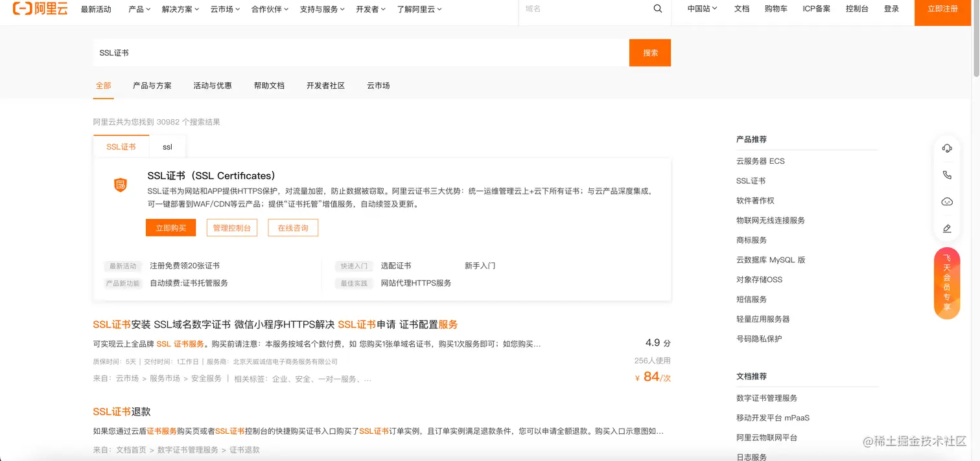Open 数字证书管理服务 under 文档推荐
The height and width of the screenshot is (461, 980).
coord(767,398)
